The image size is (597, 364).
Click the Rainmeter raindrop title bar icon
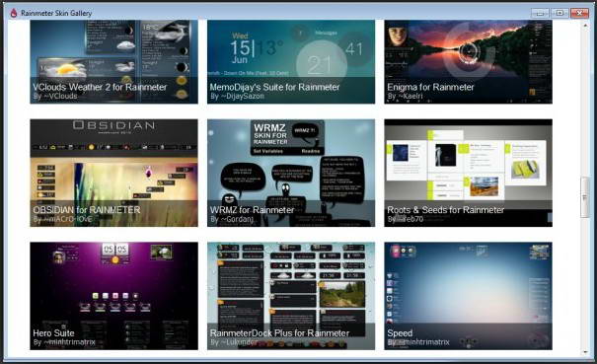coord(14,13)
